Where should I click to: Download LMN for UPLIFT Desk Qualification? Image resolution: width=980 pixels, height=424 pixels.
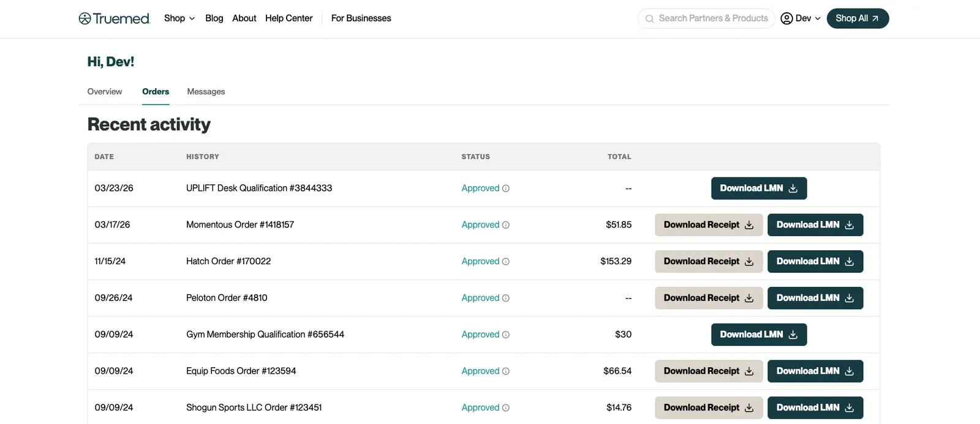click(759, 188)
